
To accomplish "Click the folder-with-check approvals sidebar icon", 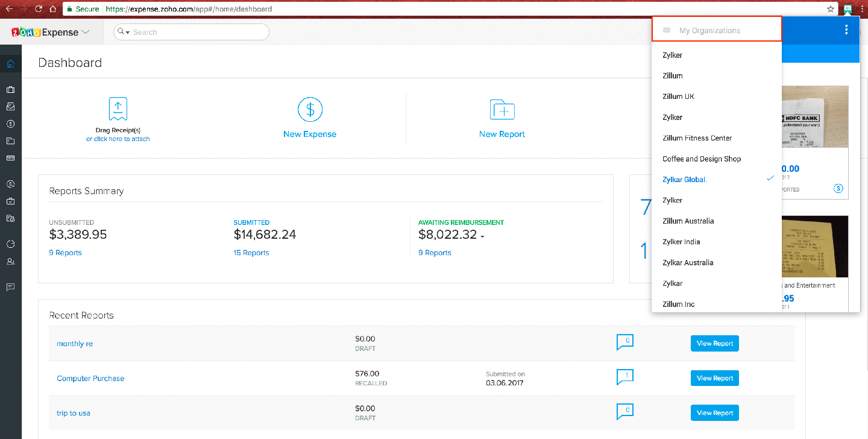I will tap(11, 218).
